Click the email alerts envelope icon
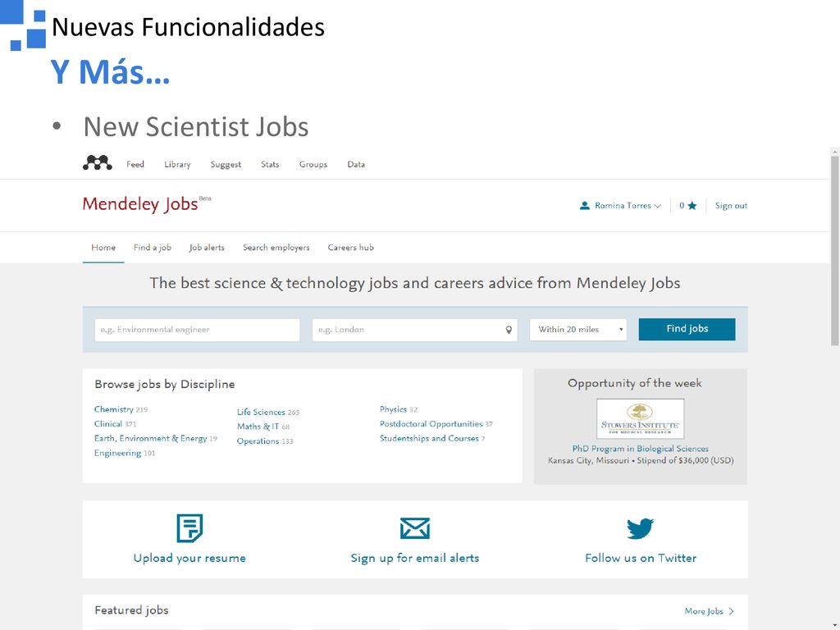This screenshot has height=630, width=840. (x=414, y=528)
